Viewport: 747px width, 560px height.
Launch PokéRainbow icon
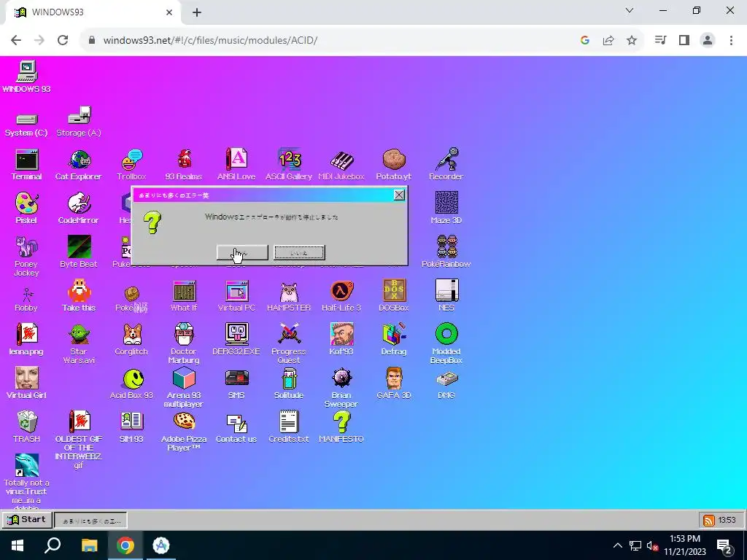(x=446, y=252)
